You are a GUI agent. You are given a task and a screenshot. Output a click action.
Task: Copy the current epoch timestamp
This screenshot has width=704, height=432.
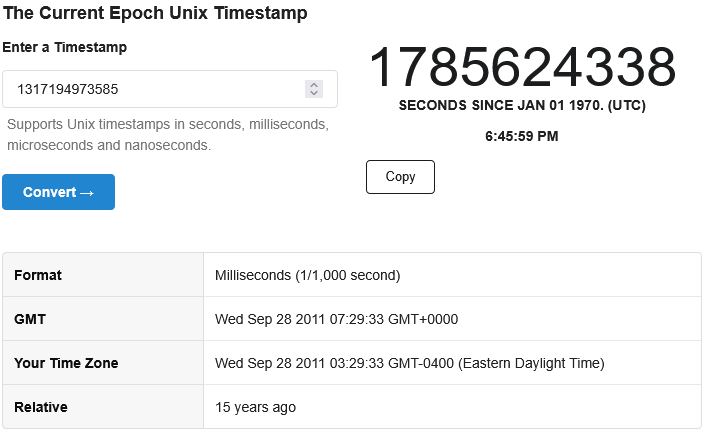(x=400, y=177)
